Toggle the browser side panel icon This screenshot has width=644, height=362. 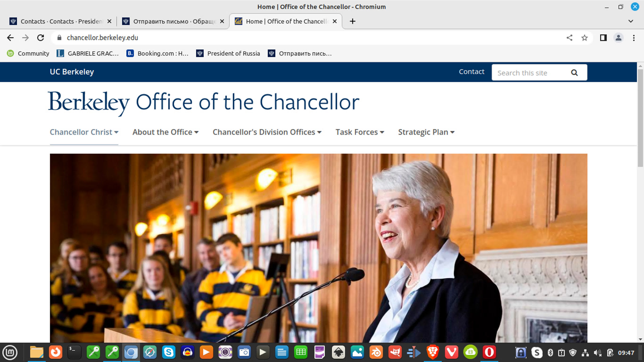click(x=603, y=38)
